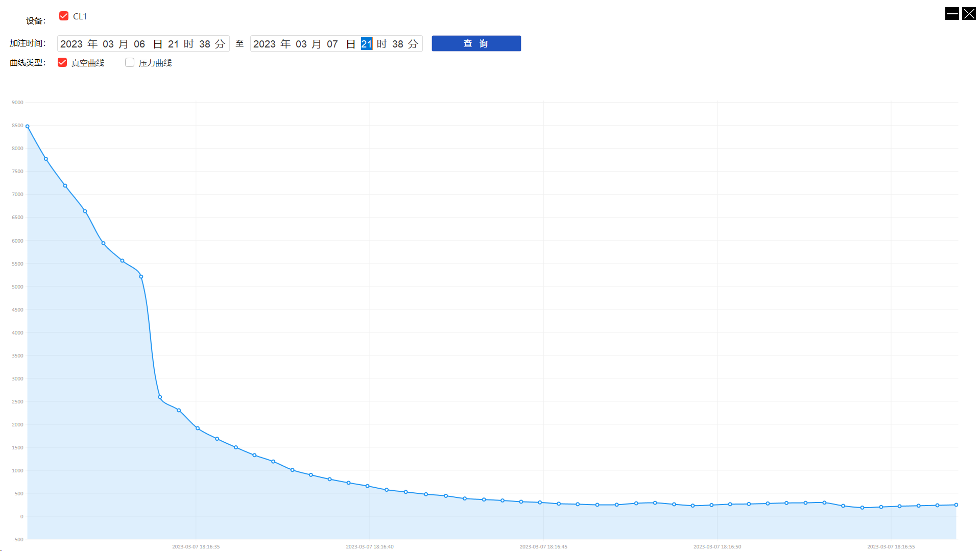This screenshot has width=980, height=551.
Task: Click x-axis label 2023-03-07 18:16:50
Action: click(x=717, y=546)
